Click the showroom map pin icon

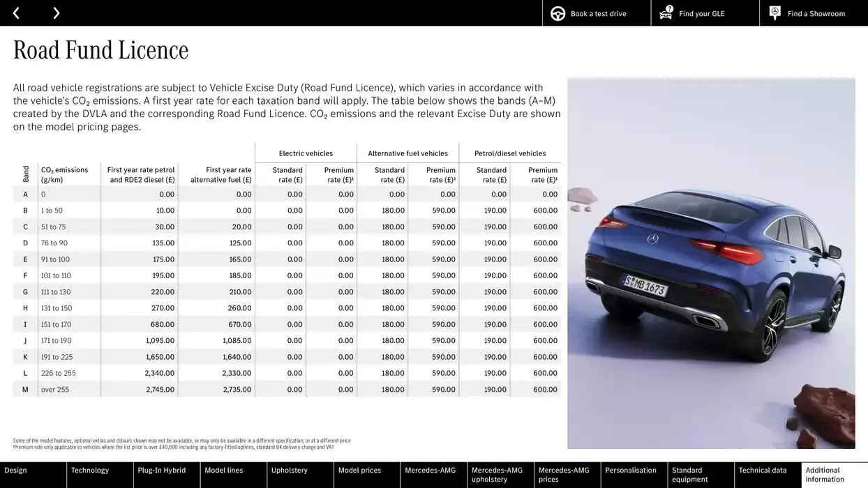tap(774, 12)
